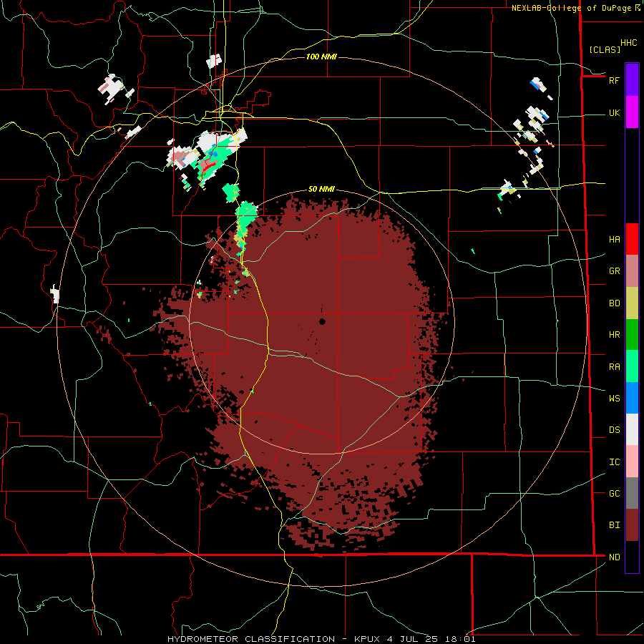Click the RF purple legend swatch
644x644 pixels.
[632, 80]
